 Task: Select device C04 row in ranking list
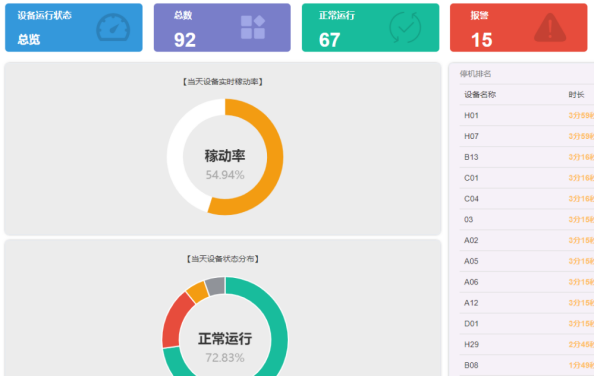coord(527,199)
